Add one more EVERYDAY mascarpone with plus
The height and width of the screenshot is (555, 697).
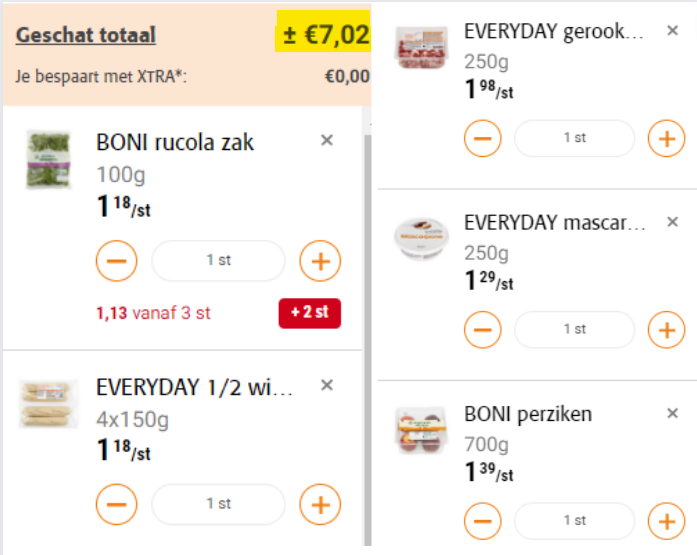(666, 330)
